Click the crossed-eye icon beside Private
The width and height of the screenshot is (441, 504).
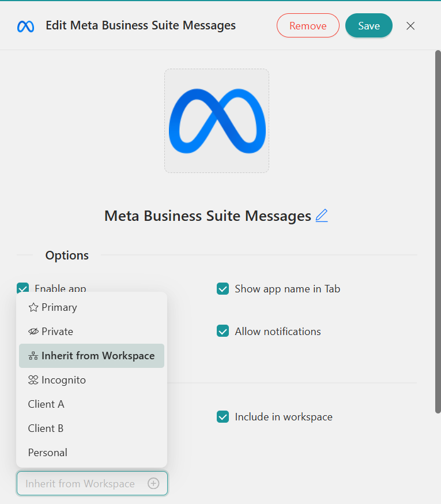point(33,332)
